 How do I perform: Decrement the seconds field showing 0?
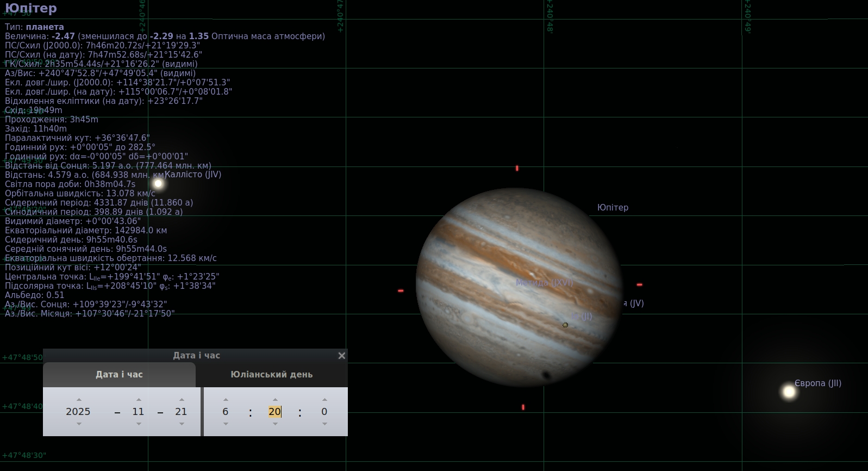click(324, 424)
